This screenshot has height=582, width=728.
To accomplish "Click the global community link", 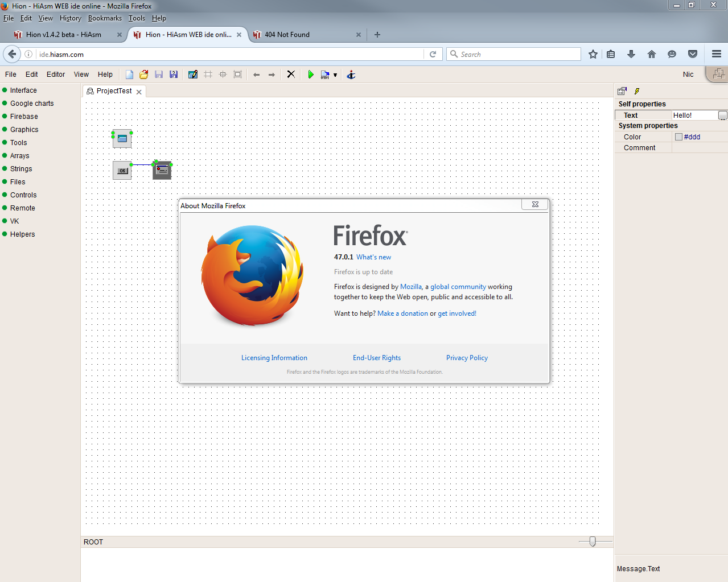I will coord(458,287).
